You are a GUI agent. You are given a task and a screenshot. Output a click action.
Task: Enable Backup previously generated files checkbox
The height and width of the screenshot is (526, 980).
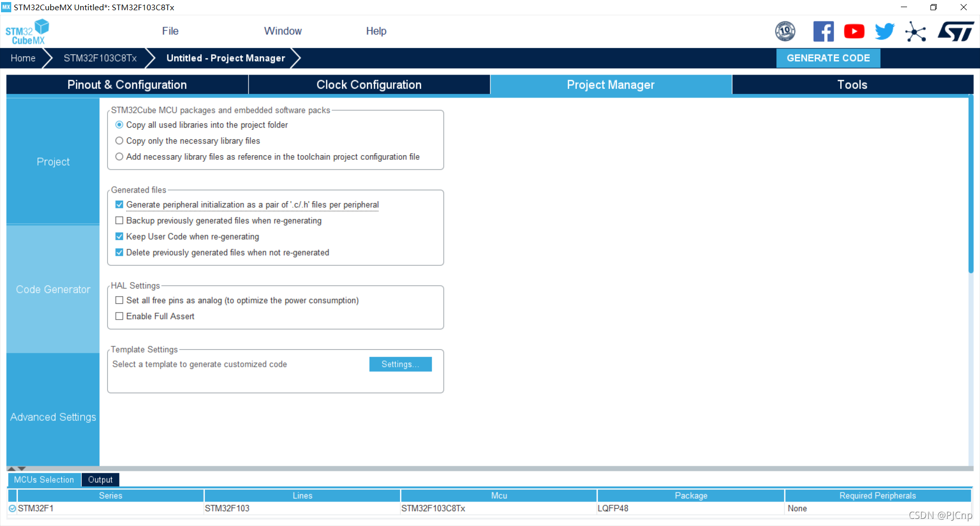(119, 220)
